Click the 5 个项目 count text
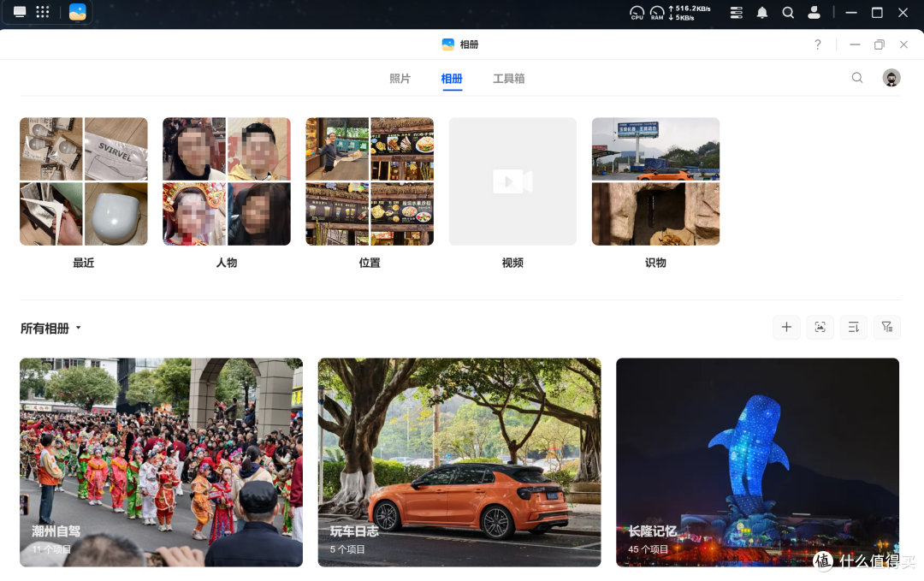This screenshot has height=581, width=924. point(347,549)
